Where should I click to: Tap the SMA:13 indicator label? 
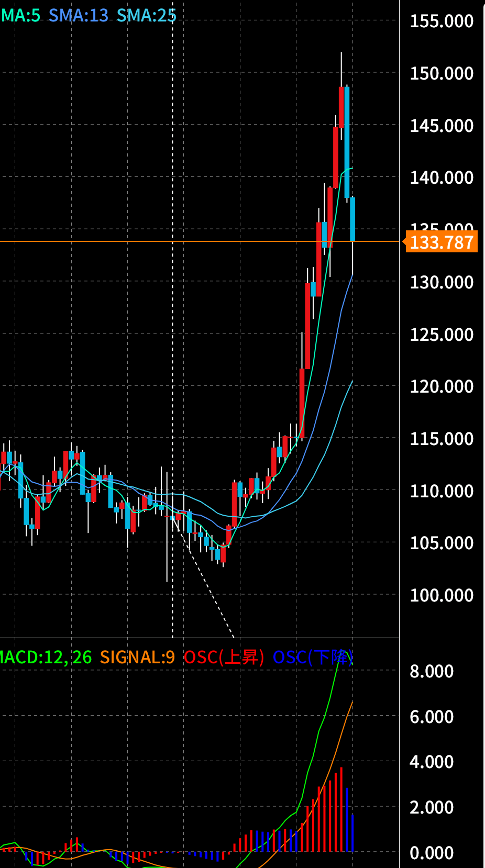click(x=79, y=16)
